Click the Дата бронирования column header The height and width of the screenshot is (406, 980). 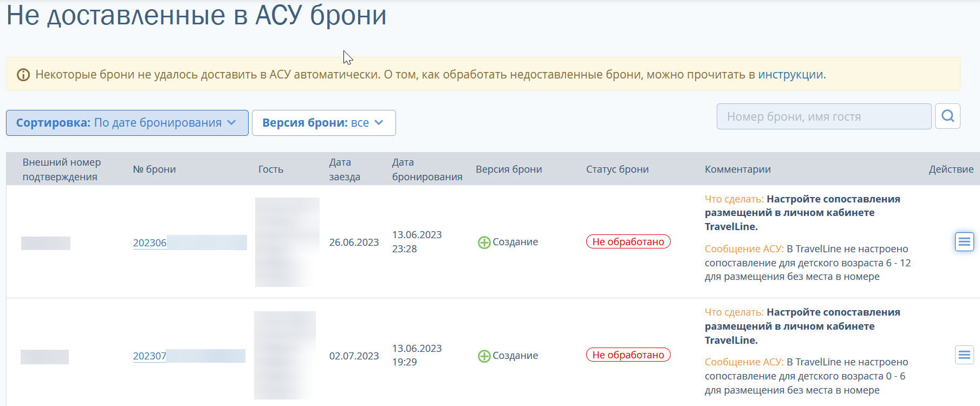427,169
